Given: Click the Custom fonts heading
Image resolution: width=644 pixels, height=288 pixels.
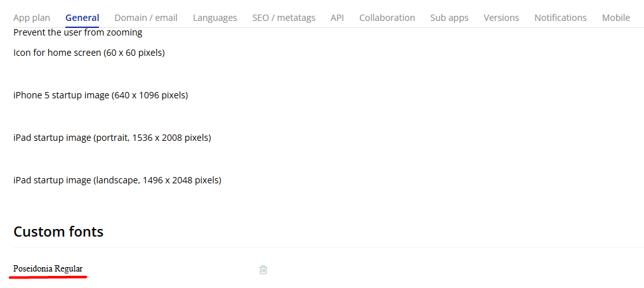Looking at the screenshot, I should [58, 232].
